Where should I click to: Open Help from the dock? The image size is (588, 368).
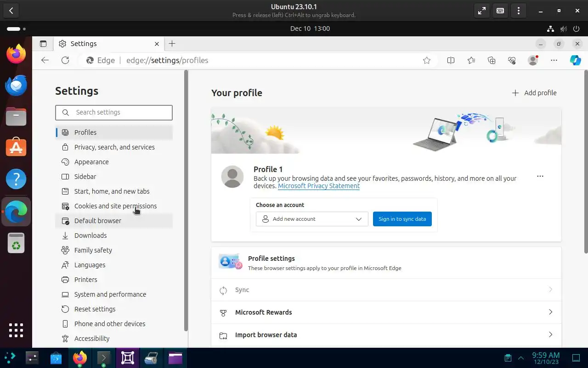(x=16, y=179)
